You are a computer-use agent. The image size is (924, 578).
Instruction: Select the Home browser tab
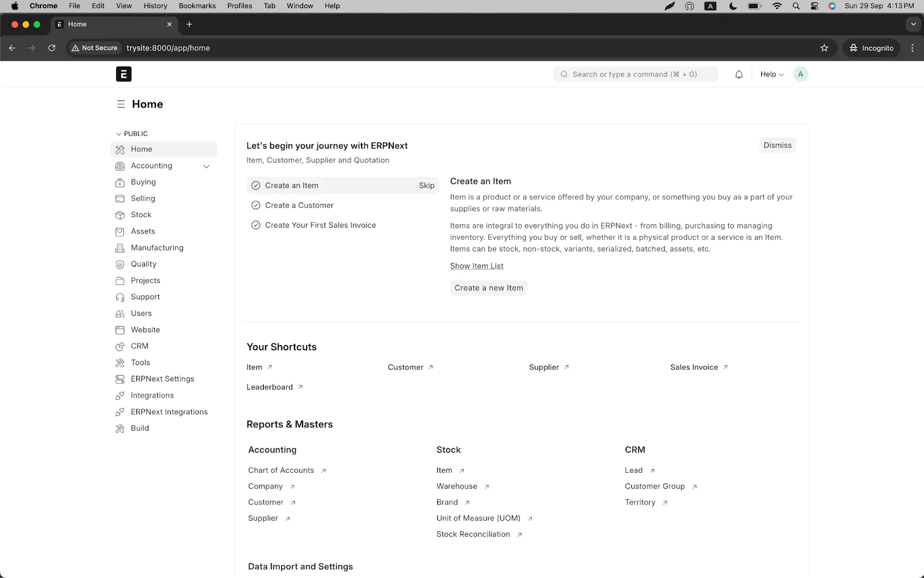pos(114,24)
